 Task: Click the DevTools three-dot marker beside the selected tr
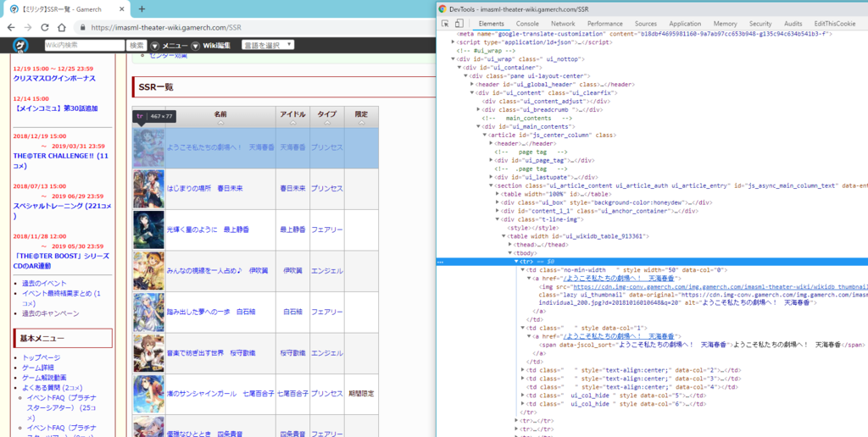pyautogui.click(x=441, y=262)
